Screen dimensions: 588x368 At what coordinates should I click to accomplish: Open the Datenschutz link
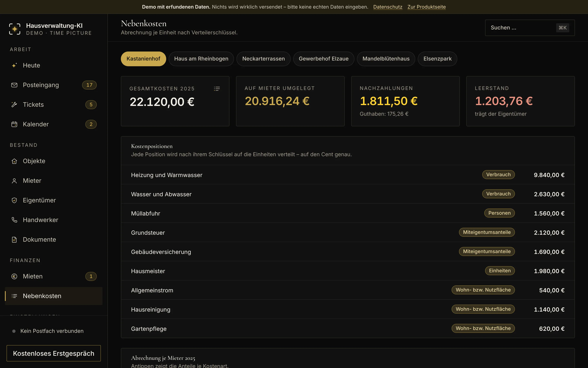click(x=388, y=7)
